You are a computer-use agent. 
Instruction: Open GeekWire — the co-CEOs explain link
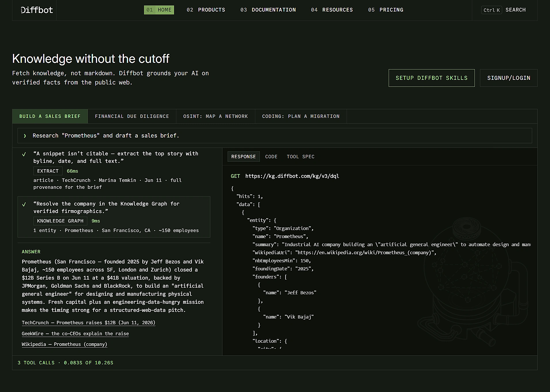[75, 333]
